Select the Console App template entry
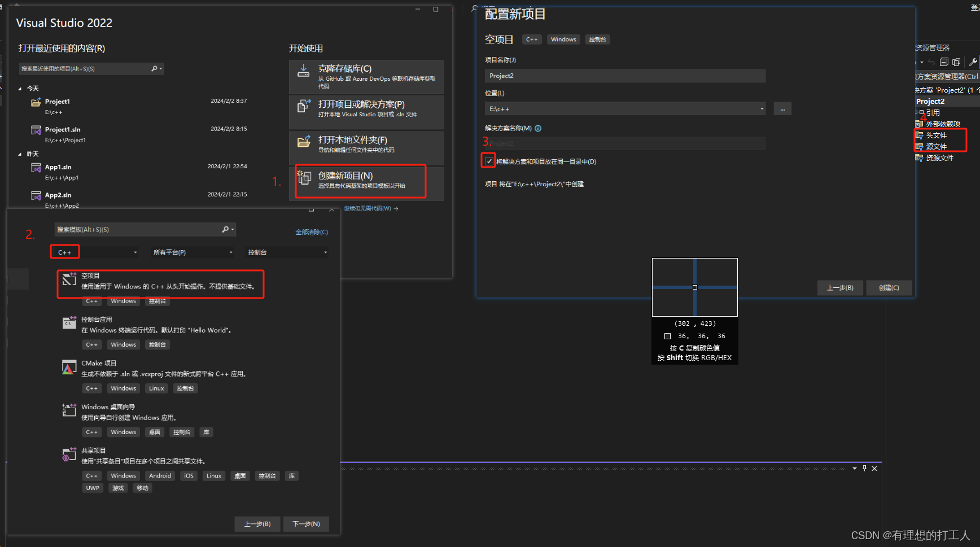The image size is (980, 547). pos(192,331)
